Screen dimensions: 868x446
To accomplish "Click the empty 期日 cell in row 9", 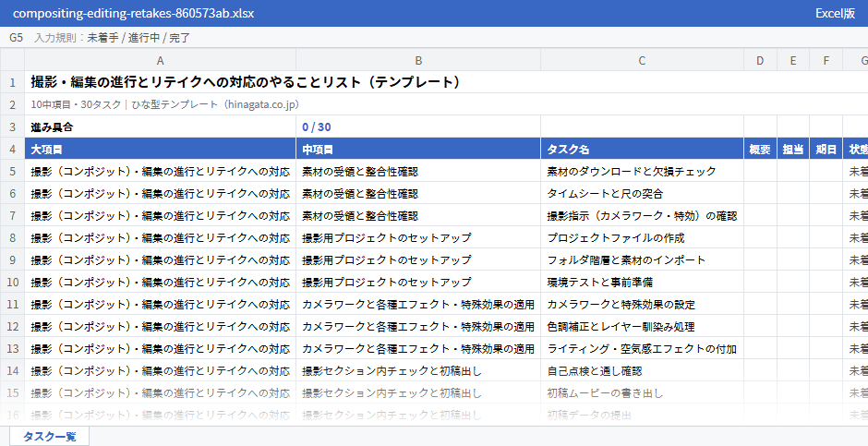I will click(826, 259).
